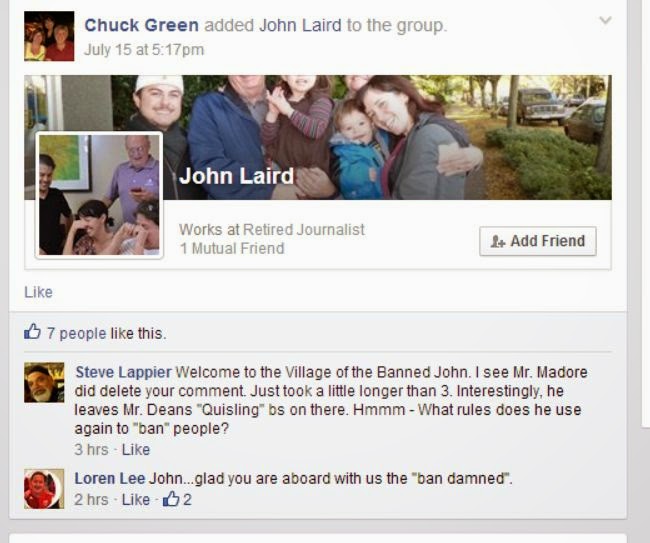Click Loren Lee's avatar icon
650x543 pixels.
coord(44,489)
